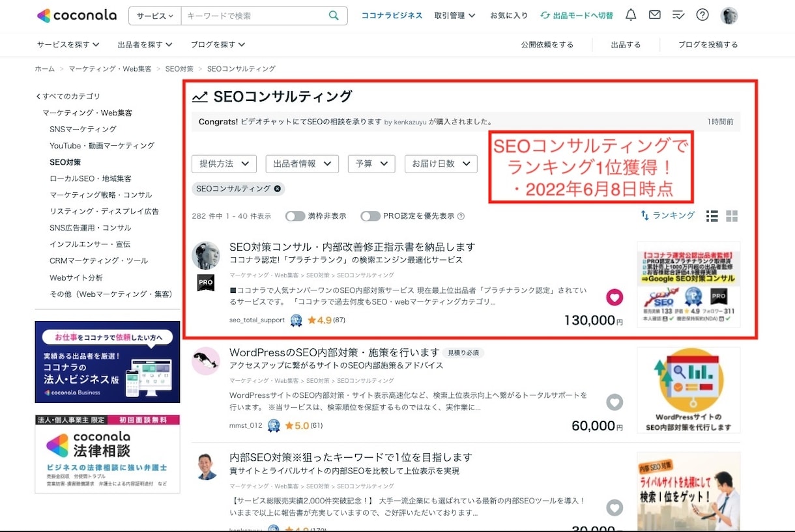Open the 出品者を探す menu
Screen dimensions: 795x532
tap(145, 45)
